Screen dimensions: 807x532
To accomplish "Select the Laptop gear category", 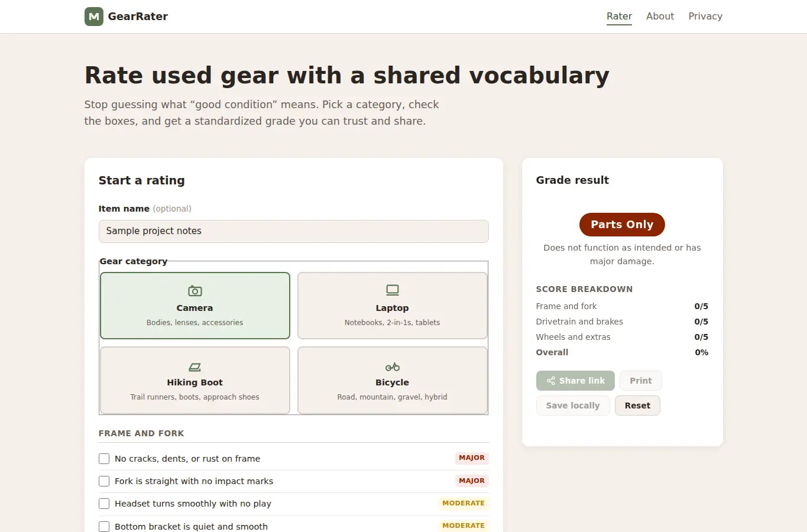I will click(x=393, y=306).
